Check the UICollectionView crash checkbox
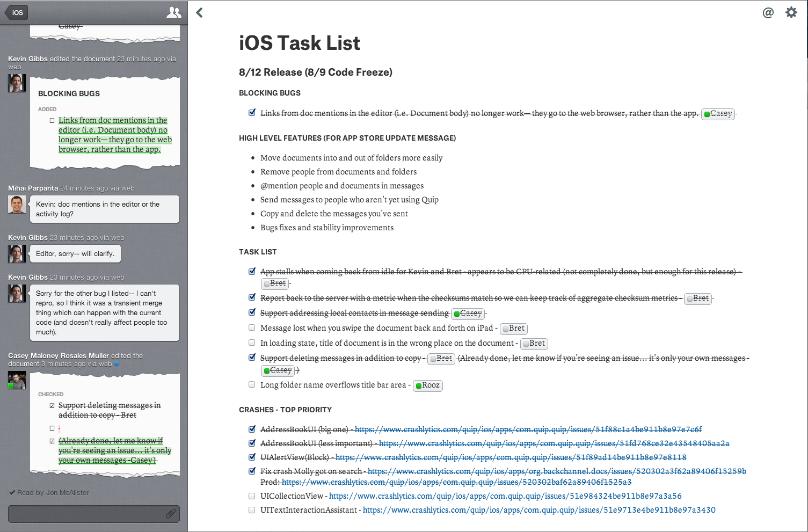 click(x=252, y=496)
